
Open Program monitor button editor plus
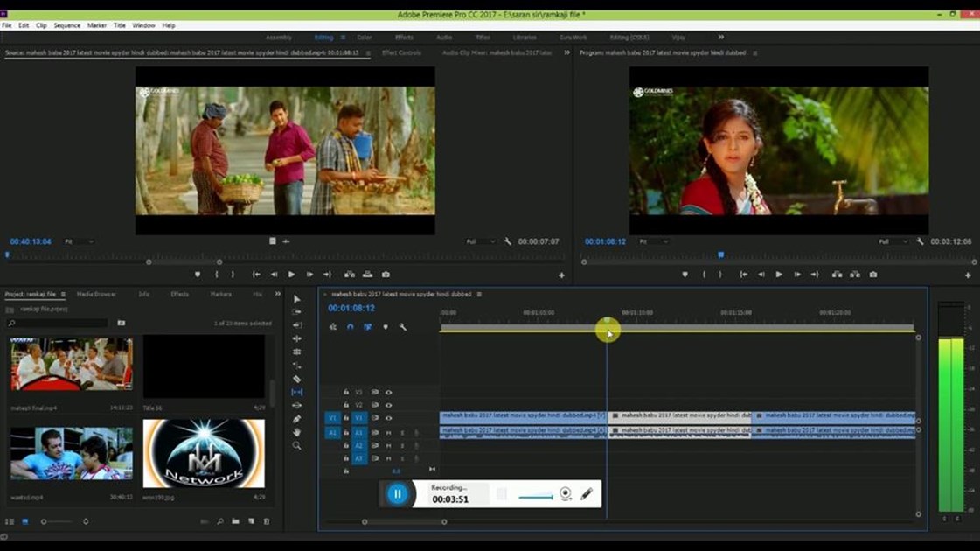968,275
